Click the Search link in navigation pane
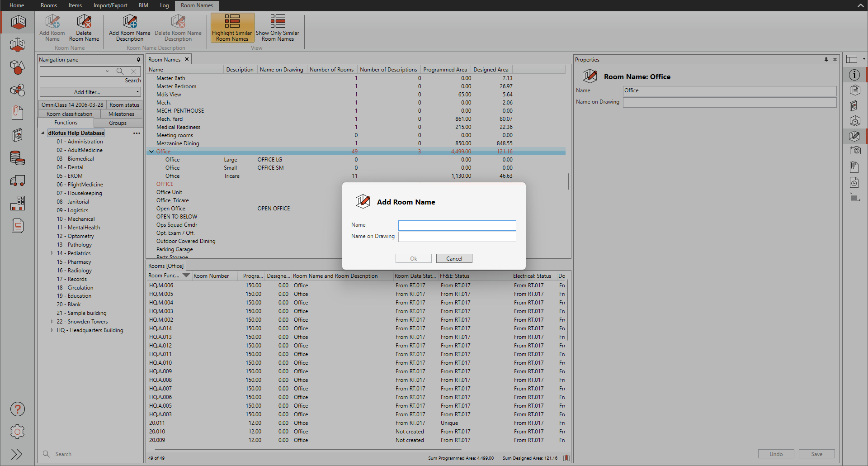 tap(133, 81)
